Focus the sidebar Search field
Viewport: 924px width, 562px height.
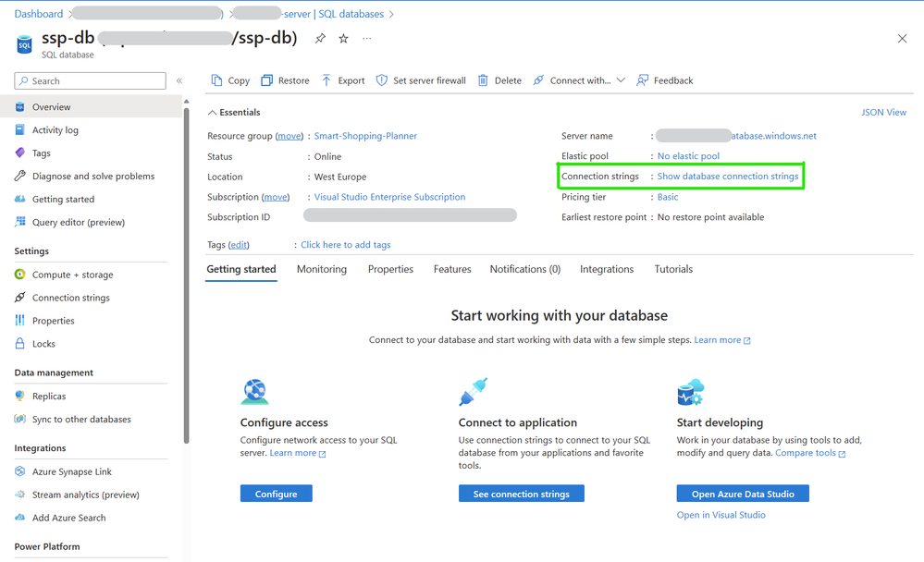90,80
